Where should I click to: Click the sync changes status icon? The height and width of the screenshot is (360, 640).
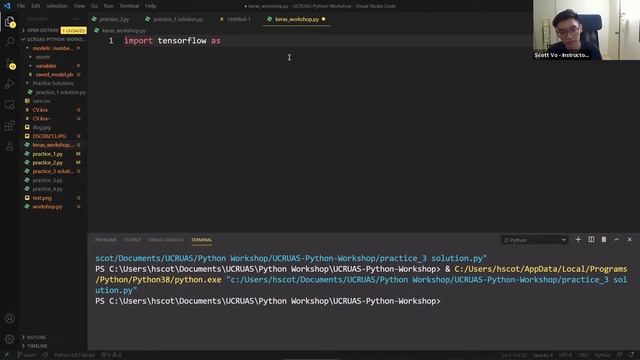45,355
